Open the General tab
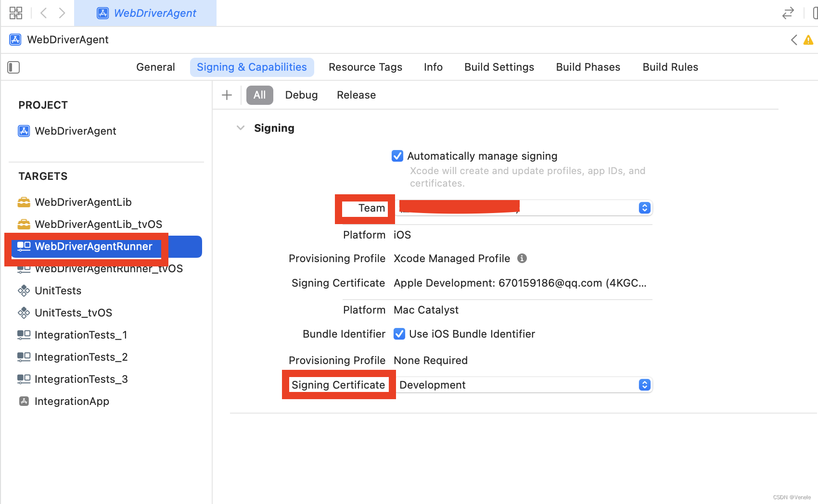Viewport: 818px width, 504px height. click(x=155, y=67)
